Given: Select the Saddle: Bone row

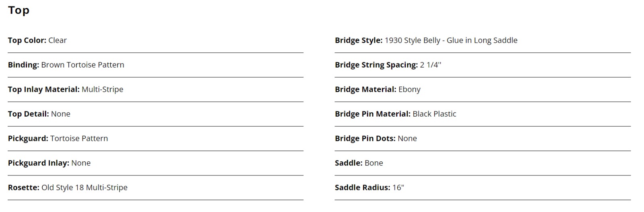Looking at the screenshot, I should [483, 163].
